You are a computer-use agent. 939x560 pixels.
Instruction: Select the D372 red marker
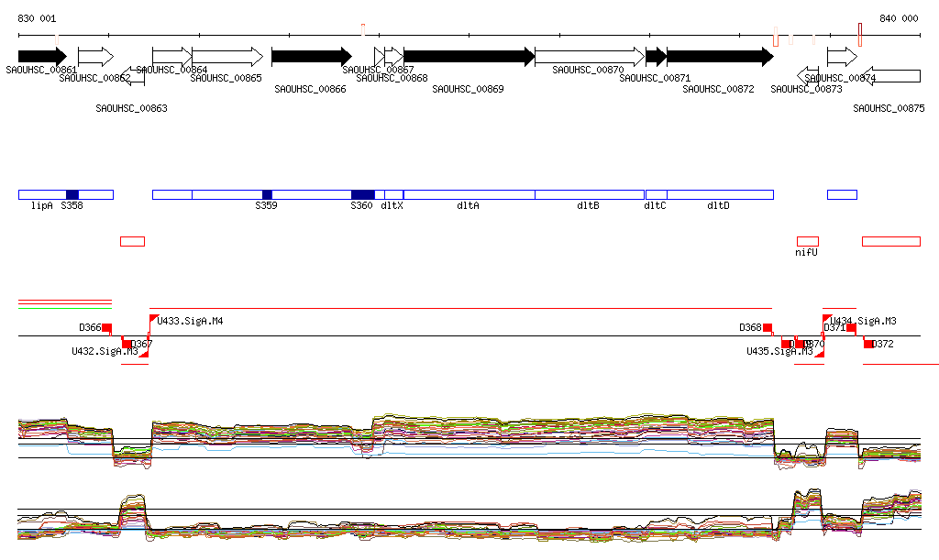click(x=868, y=344)
